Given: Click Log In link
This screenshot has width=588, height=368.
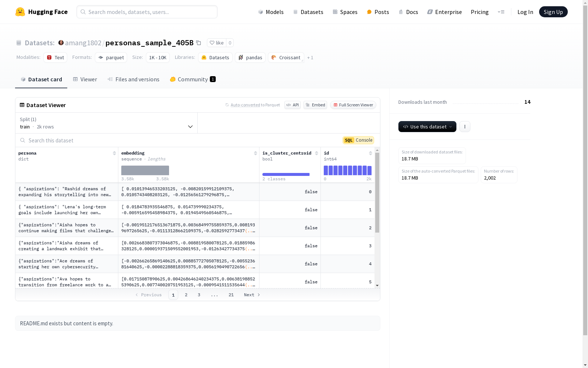Looking at the screenshot, I should tap(525, 12).
